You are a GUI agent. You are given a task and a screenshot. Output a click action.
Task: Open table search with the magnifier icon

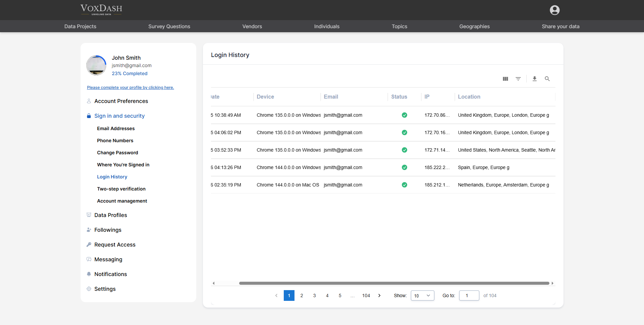(547, 79)
